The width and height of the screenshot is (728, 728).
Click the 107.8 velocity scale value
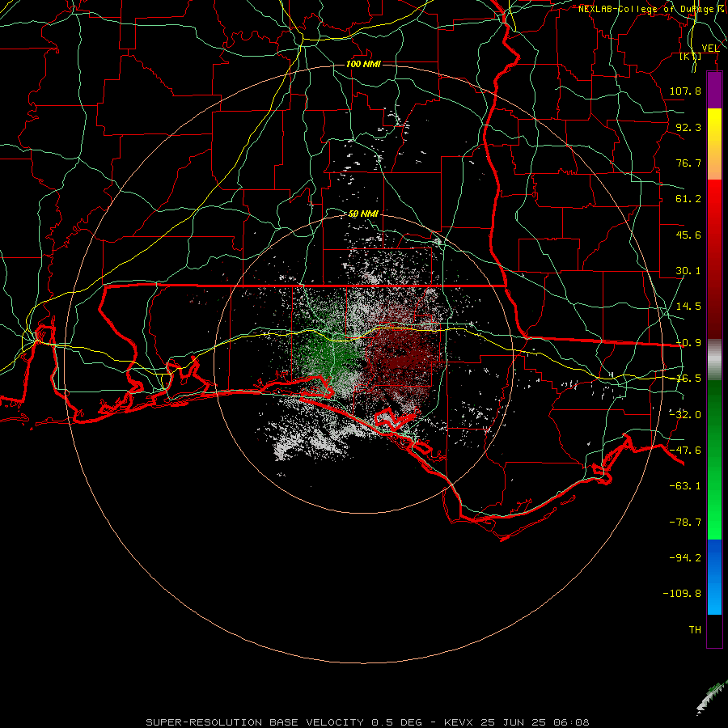[685, 91]
